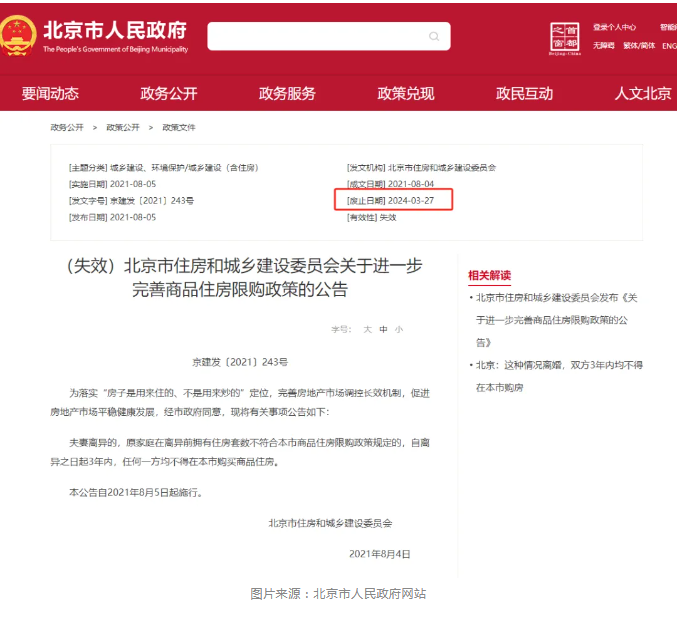Viewport: 678px width, 618px height.
Task: Open the 人文北京 section
Action: pos(643,93)
